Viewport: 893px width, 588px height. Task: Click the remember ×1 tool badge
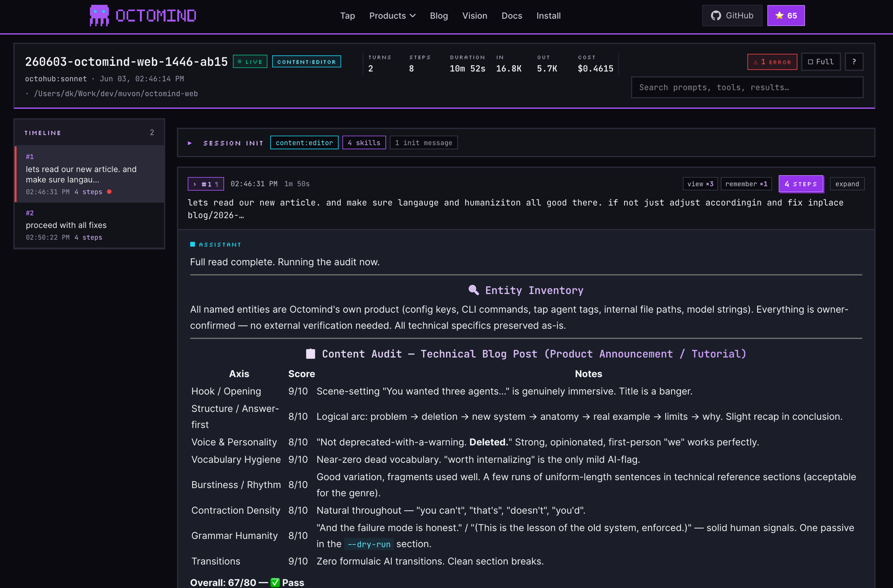tap(746, 184)
